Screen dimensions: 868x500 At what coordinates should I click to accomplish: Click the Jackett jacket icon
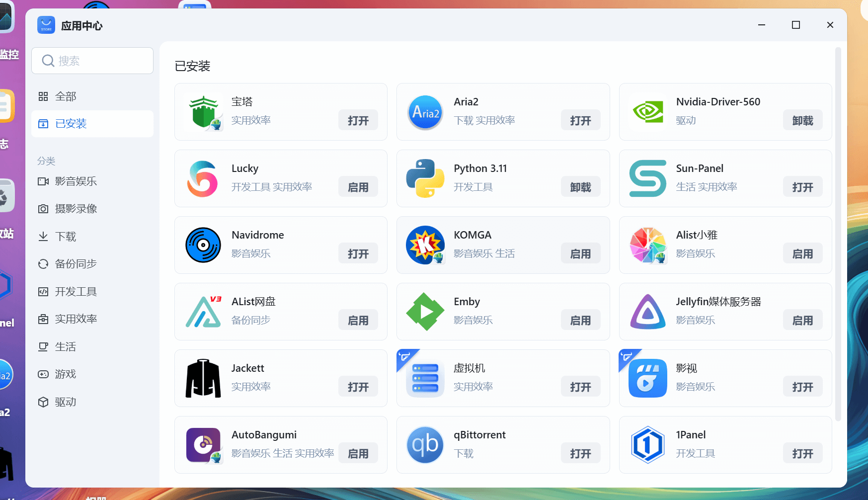point(203,378)
